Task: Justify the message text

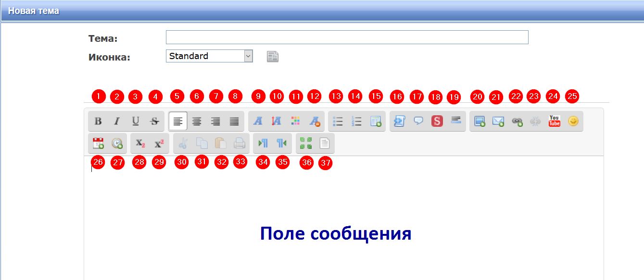Action: click(234, 122)
